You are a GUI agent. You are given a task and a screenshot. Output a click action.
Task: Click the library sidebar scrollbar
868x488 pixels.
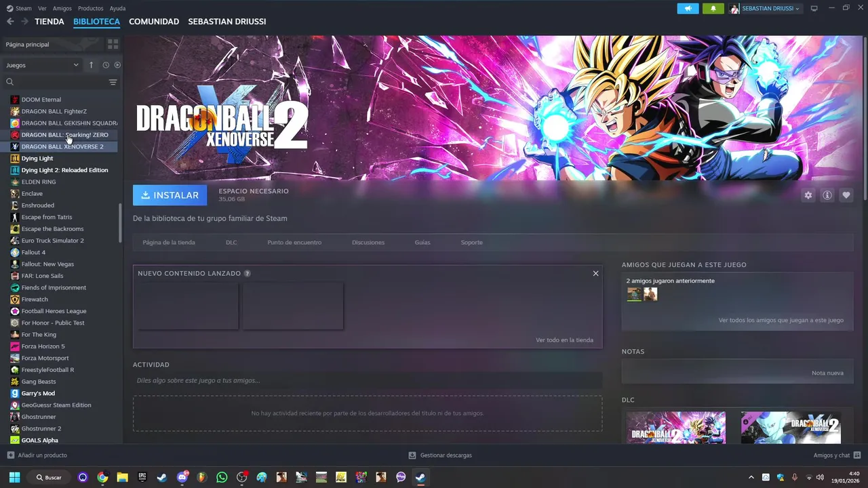(x=121, y=224)
